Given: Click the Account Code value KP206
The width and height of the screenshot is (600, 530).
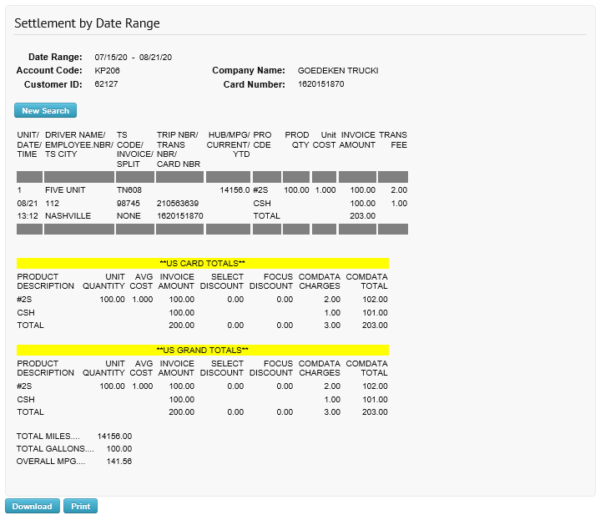Looking at the screenshot, I should click(x=107, y=71).
